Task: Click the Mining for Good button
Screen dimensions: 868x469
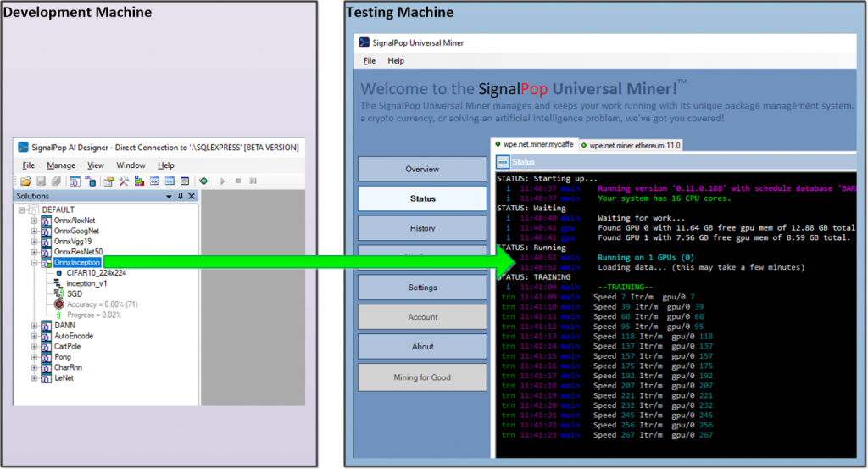Action: 422,377
